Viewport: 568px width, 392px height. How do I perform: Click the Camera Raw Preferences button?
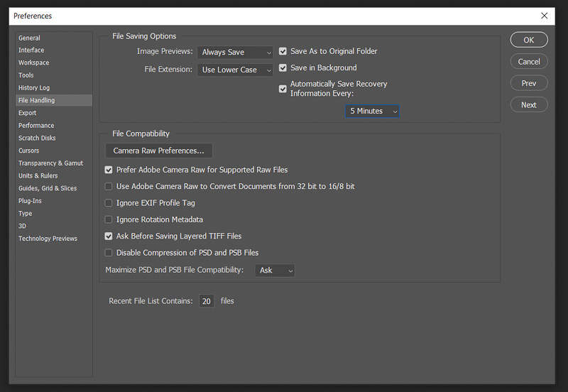click(158, 151)
